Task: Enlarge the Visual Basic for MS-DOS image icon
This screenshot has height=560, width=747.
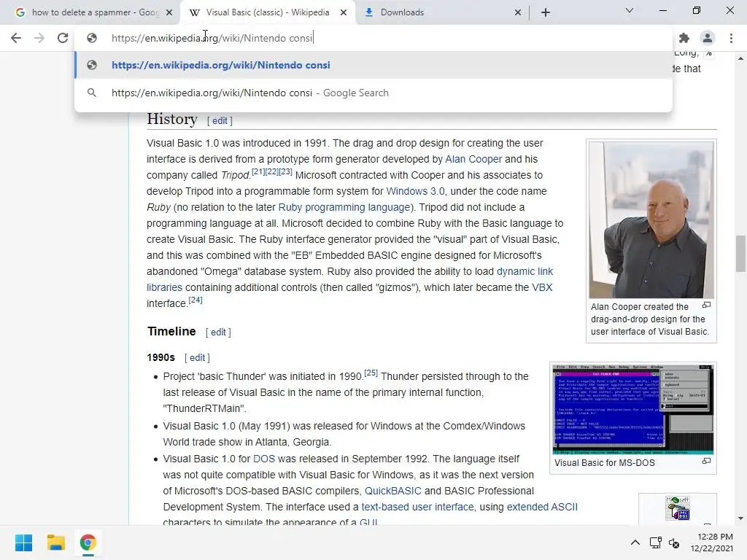Action: pyautogui.click(x=707, y=461)
